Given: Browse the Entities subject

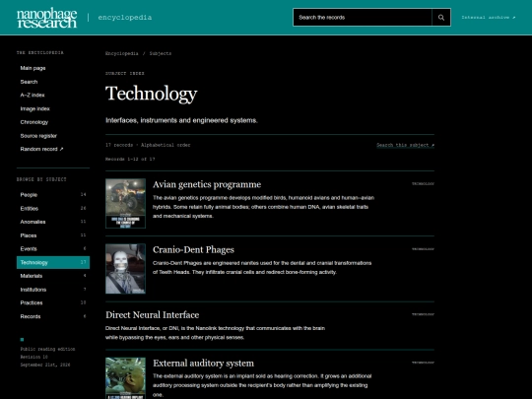Looking at the screenshot, I should click(53, 208).
